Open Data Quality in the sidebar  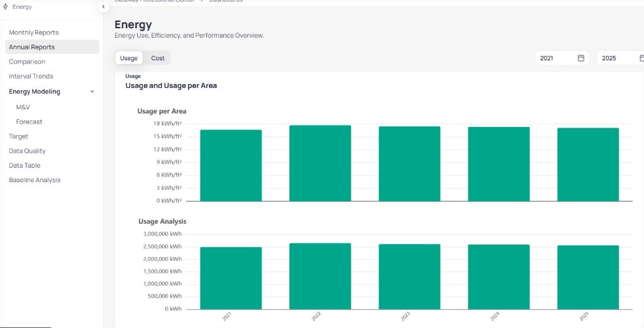pyautogui.click(x=27, y=151)
